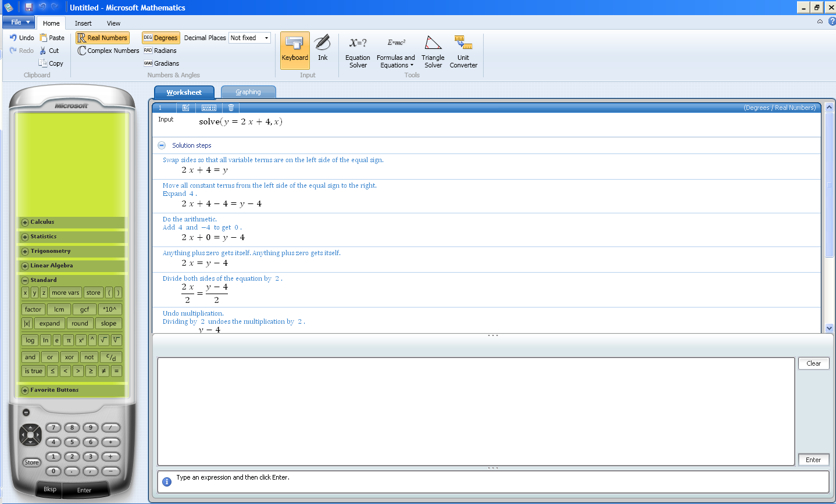Expand the Linear Algebra button group

click(25, 266)
